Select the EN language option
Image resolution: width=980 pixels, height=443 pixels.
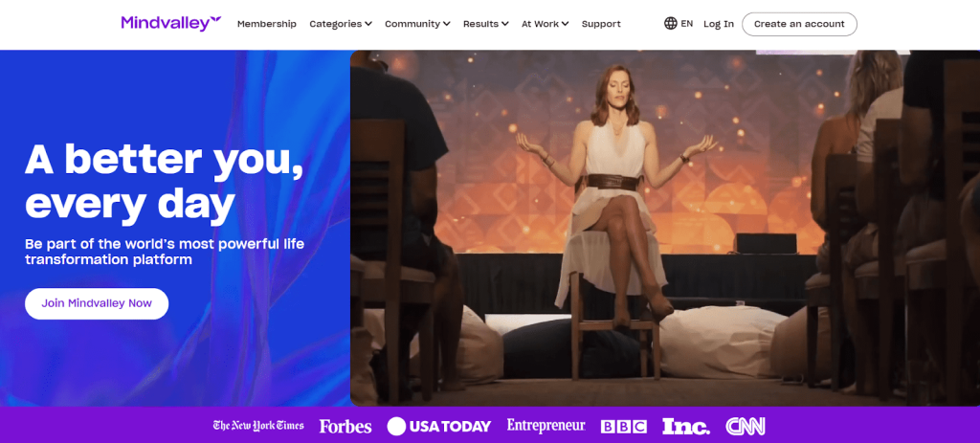pyautogui.click(x=687, y=24)
